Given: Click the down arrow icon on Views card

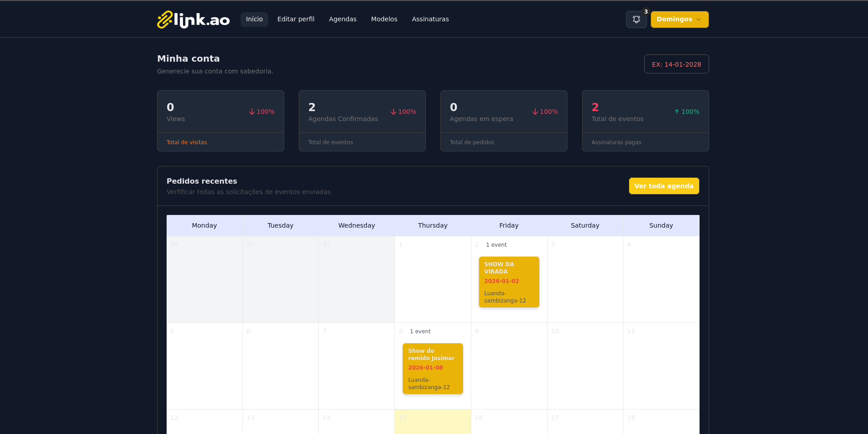Looking at the screenshot, I should tap(252, 112).
